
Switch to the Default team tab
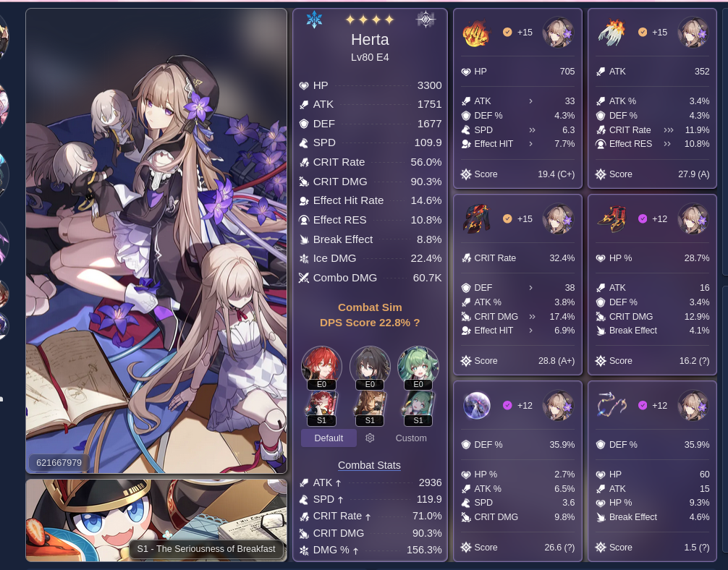pyautogui.click(x=329, y=438)
